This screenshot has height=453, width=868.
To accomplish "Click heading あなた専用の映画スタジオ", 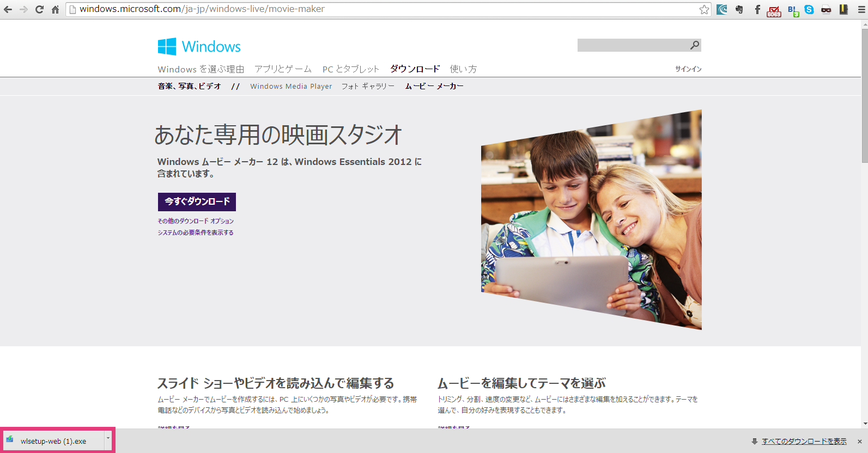I will [278, 135].
